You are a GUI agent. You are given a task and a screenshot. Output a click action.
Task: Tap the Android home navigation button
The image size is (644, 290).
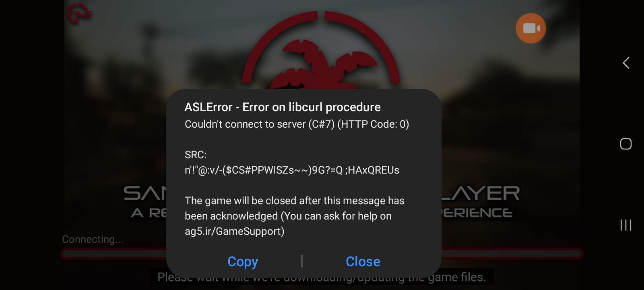(x=626, y=144)
